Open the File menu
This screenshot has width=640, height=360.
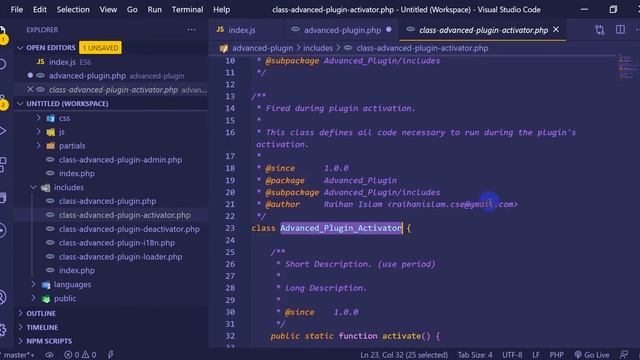coord(17,9)
